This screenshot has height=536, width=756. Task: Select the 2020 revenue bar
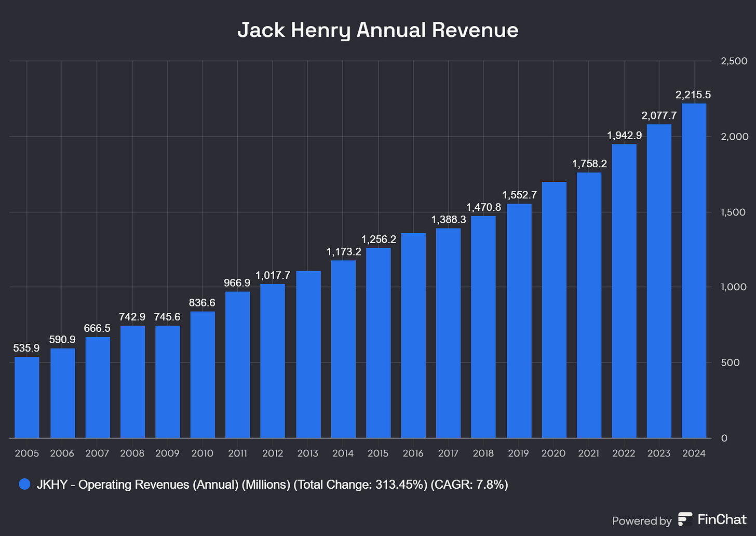pyautogui.click(x=554, y=310)
